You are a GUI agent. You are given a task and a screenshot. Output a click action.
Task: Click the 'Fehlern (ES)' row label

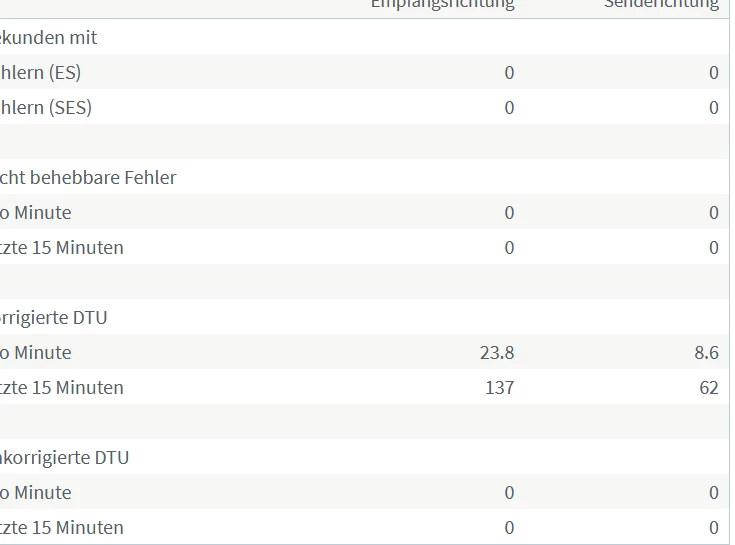click(41, 72)
